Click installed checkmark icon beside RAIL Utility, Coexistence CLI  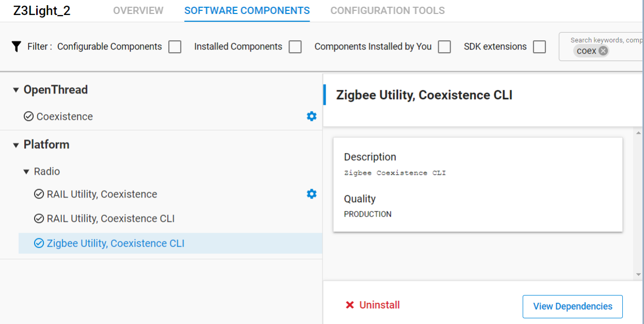point(39,219)
